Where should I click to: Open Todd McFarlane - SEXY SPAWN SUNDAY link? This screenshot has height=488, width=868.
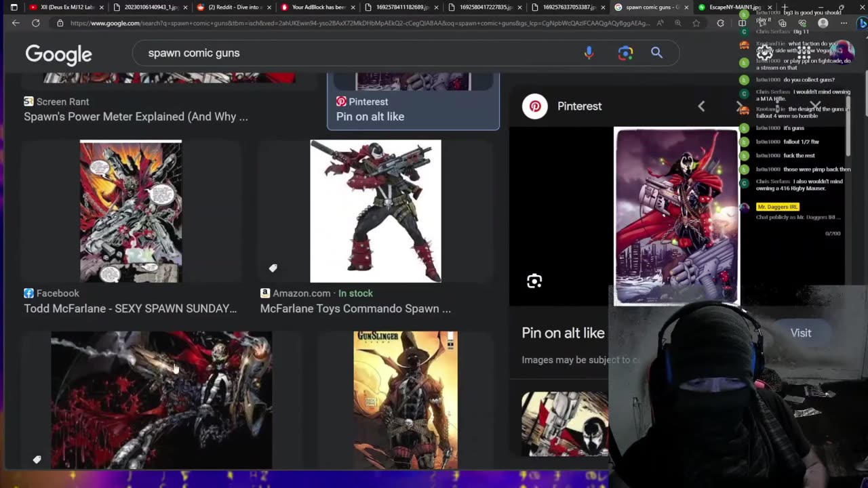[x=130, y=308]
